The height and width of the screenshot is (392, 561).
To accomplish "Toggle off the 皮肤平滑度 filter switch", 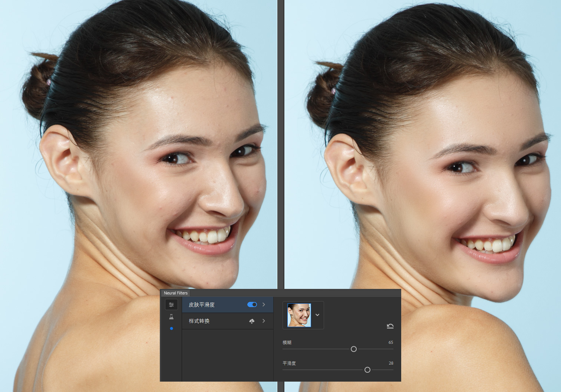I will point(252,304).
